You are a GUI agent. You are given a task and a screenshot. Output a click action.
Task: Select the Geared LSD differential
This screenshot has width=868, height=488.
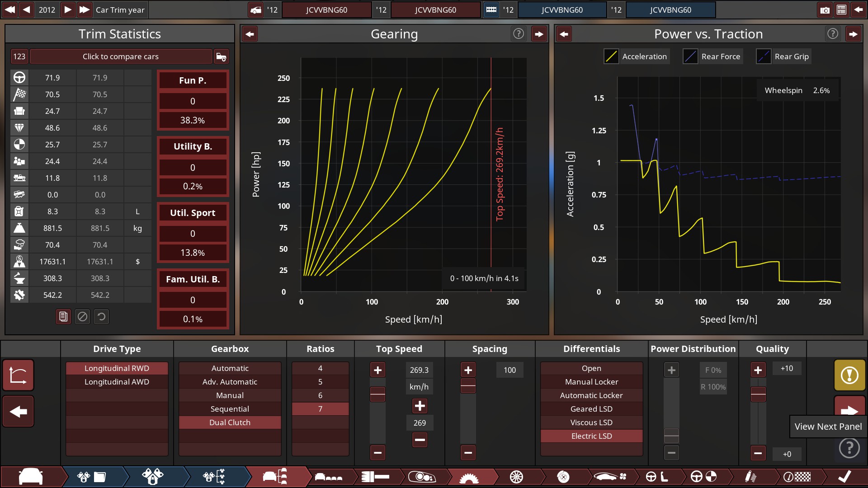(x=591, y=409)
